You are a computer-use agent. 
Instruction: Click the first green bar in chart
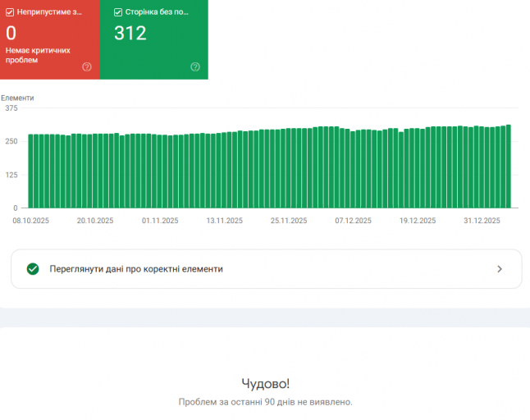coord(30,171)
